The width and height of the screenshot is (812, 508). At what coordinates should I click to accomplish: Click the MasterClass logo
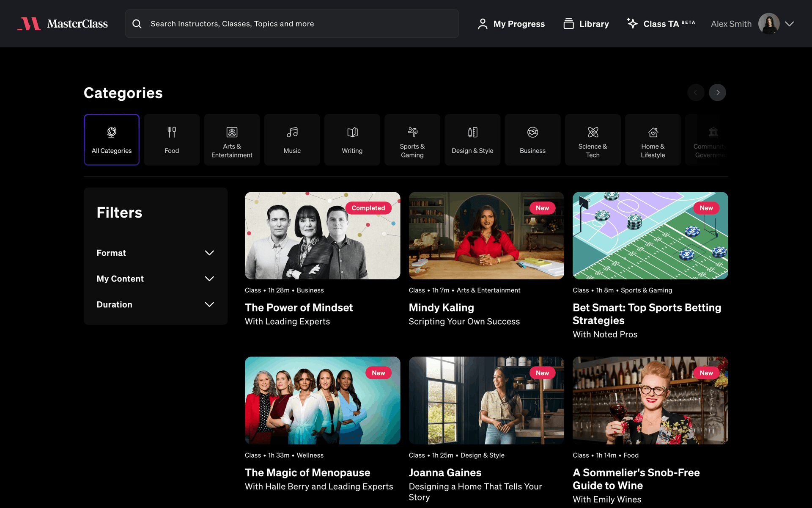pos(63,24)
